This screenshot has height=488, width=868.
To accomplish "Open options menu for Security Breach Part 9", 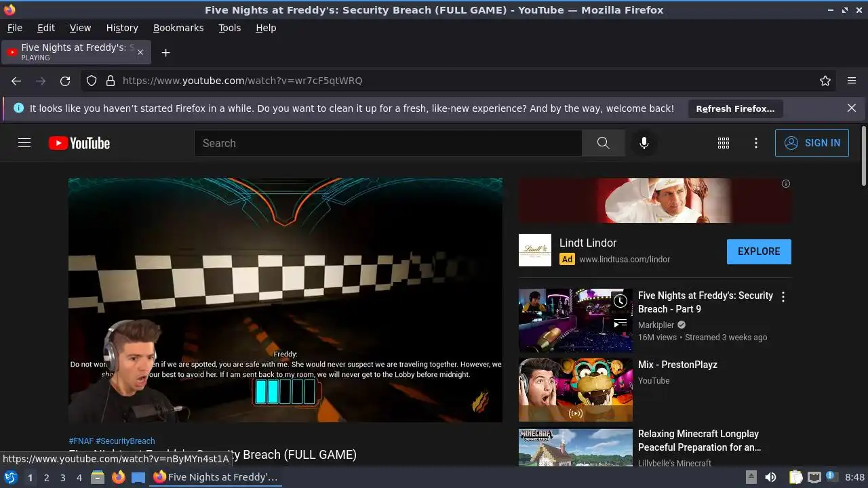I will [783, 297].
